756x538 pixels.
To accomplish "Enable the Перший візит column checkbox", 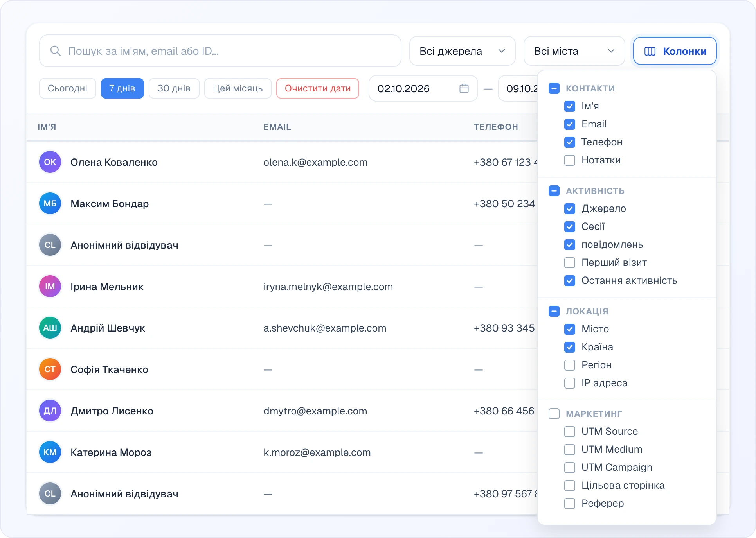I will coord(570,263).
